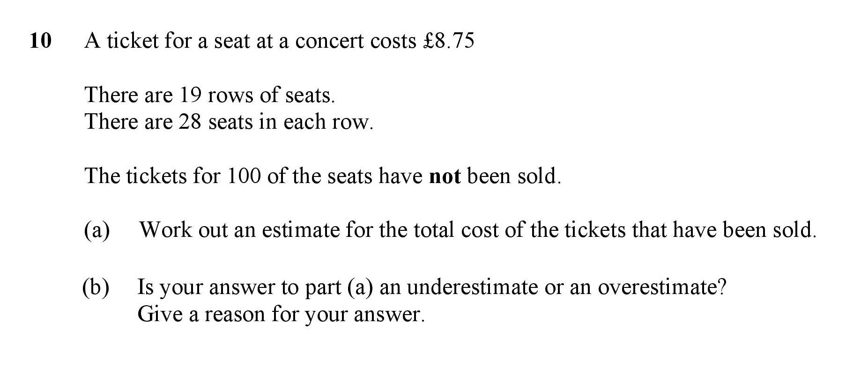Click the bold word 'not'
The image size is (868, 375).
tap(445, 176)
